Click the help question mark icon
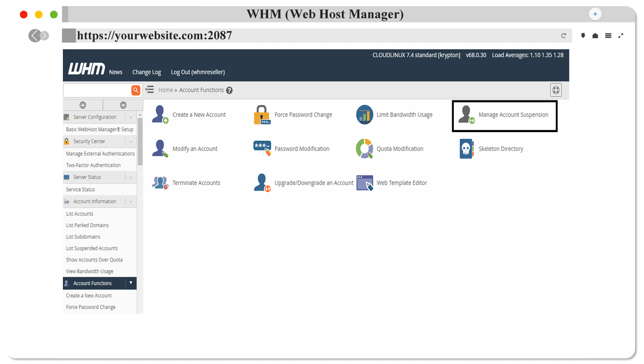The width and height of the screenshot is (644, 364). [x=229, y=90]
